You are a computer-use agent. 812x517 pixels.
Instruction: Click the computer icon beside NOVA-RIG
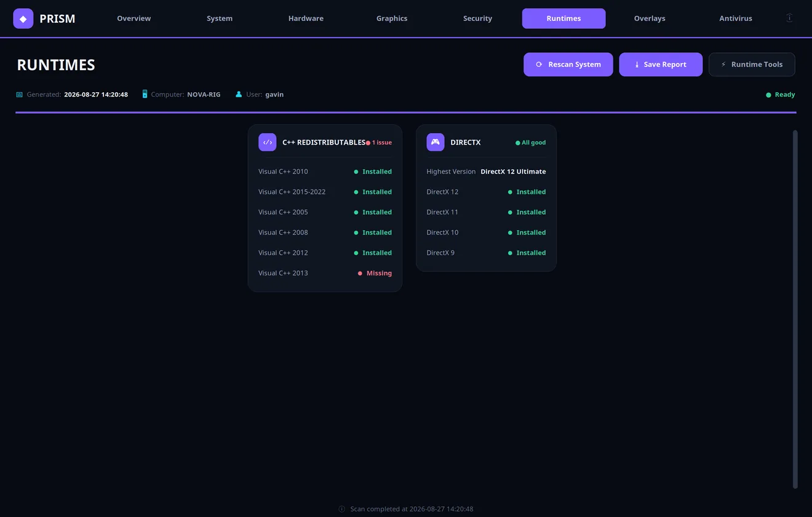pyautogui.click(x=145, y=94)
